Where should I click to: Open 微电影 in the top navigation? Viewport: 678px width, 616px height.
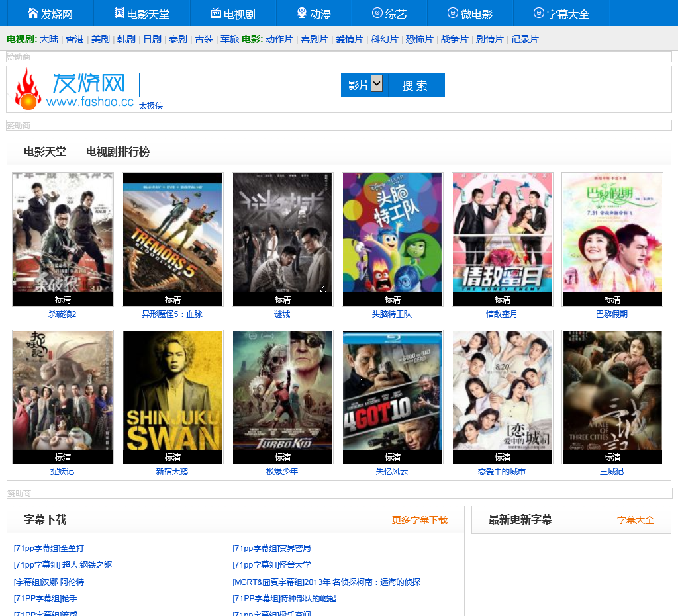click(477, 14)
